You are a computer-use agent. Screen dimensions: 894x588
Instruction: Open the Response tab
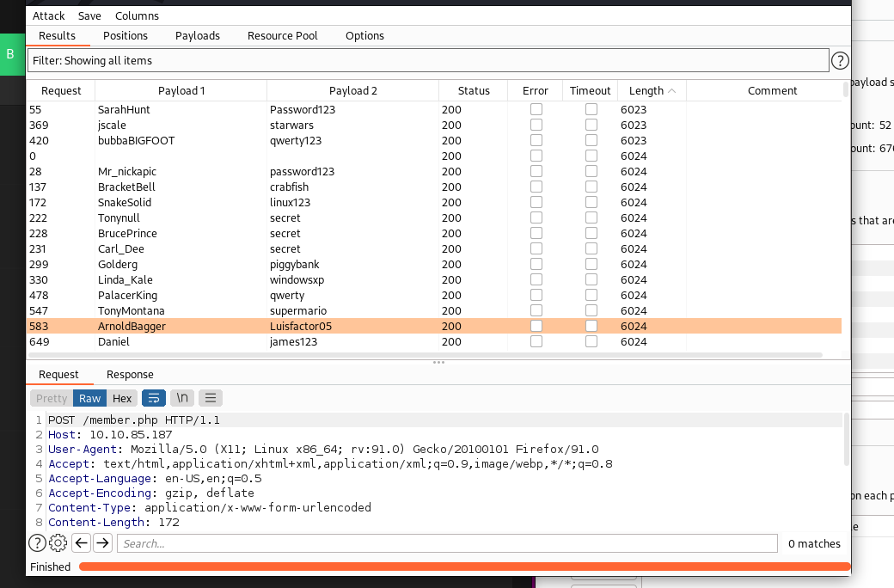130,374
